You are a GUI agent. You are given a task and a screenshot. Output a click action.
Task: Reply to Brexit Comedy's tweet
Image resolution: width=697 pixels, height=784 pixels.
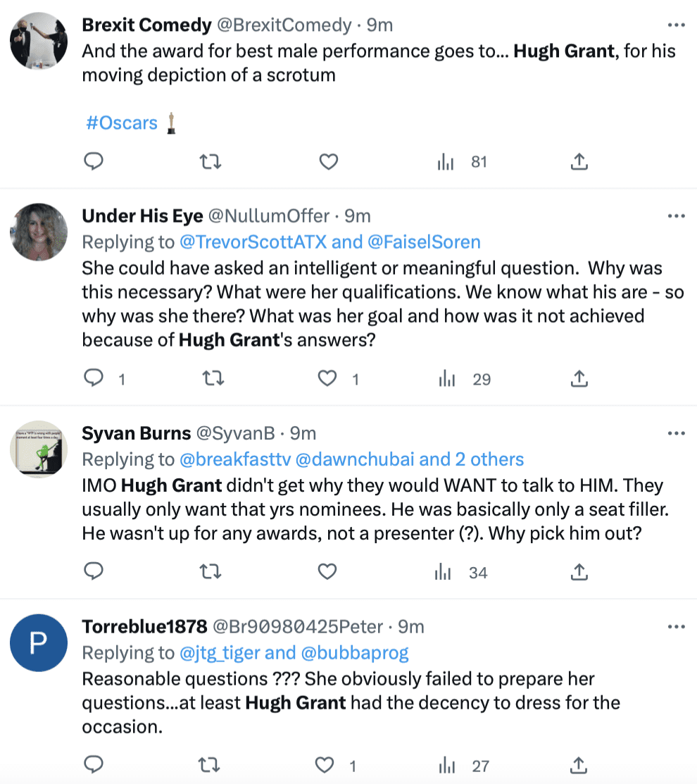94,161
